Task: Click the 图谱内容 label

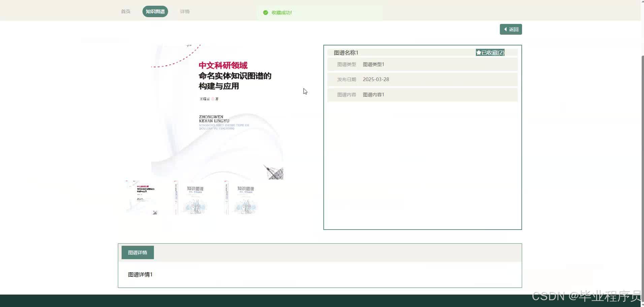Action: pos(347,95)
